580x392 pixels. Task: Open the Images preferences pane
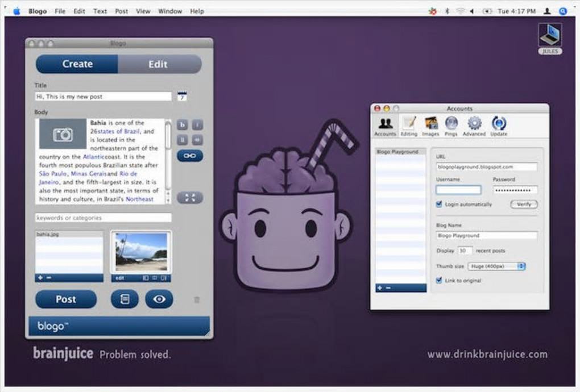[430, 126]
